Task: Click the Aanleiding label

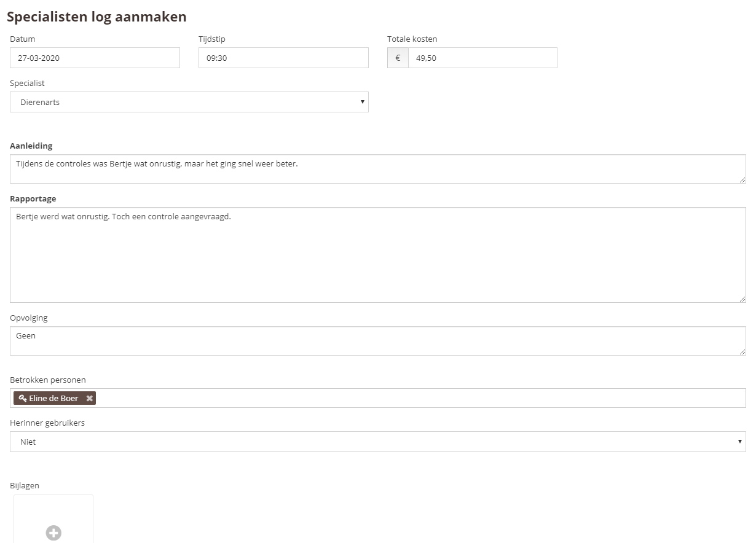Action: 31,146
